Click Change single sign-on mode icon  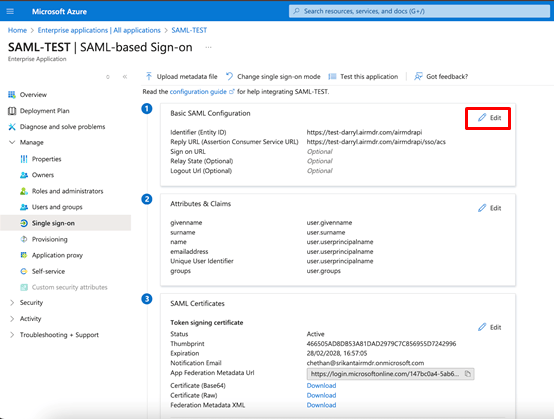[x=230, y=76]
